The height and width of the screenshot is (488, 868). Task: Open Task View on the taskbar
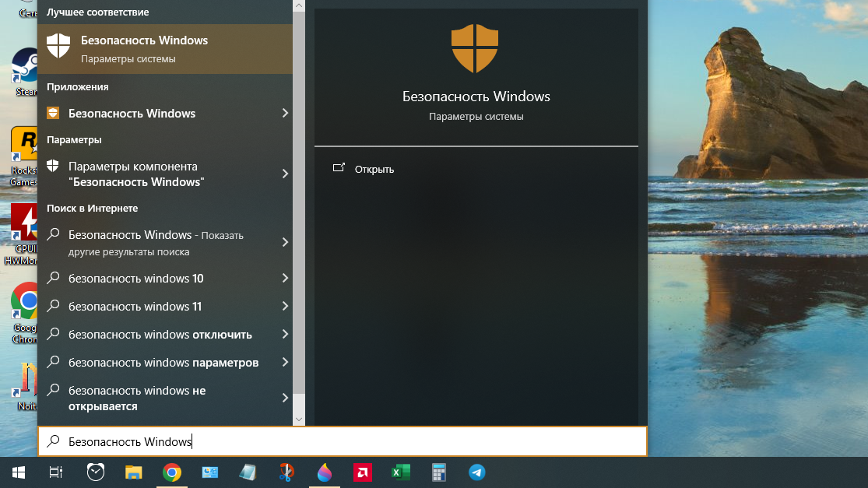coord(56,472)
